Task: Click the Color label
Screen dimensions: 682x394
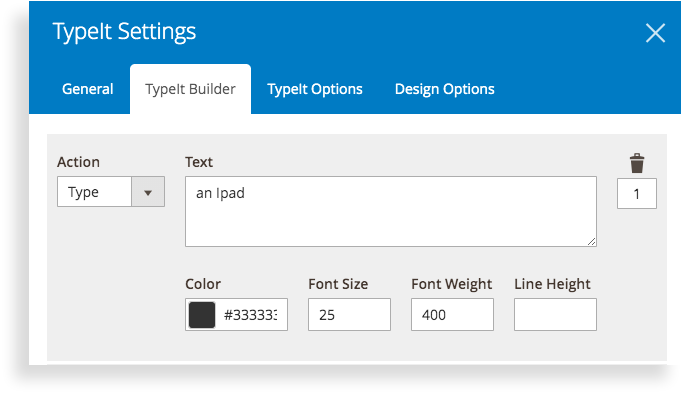Action: point(203,284)
